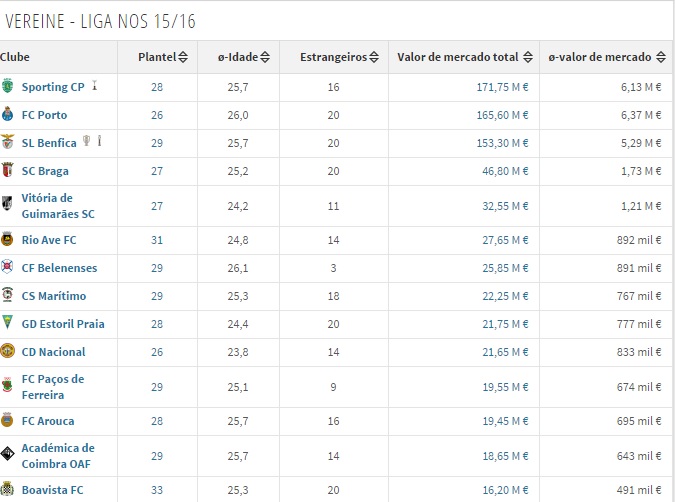Open the CF Belenenses link
The image size is (675, 502).
[x=59, y=268]
